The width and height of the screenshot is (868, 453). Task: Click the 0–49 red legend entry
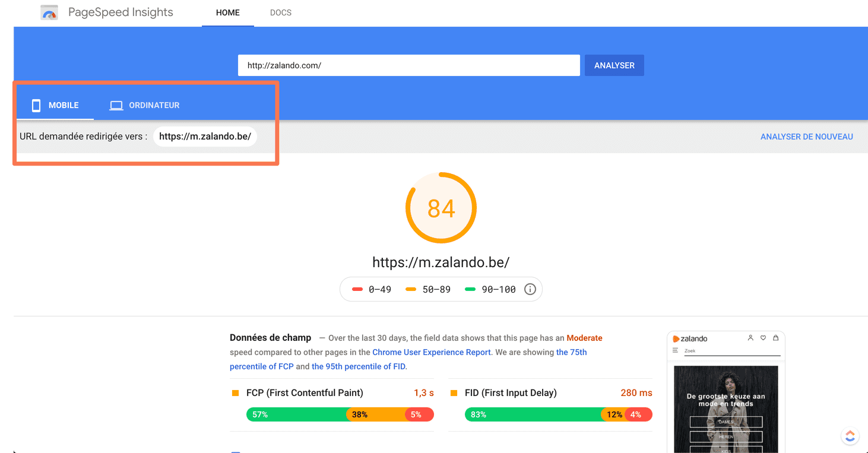coord(371,290)
